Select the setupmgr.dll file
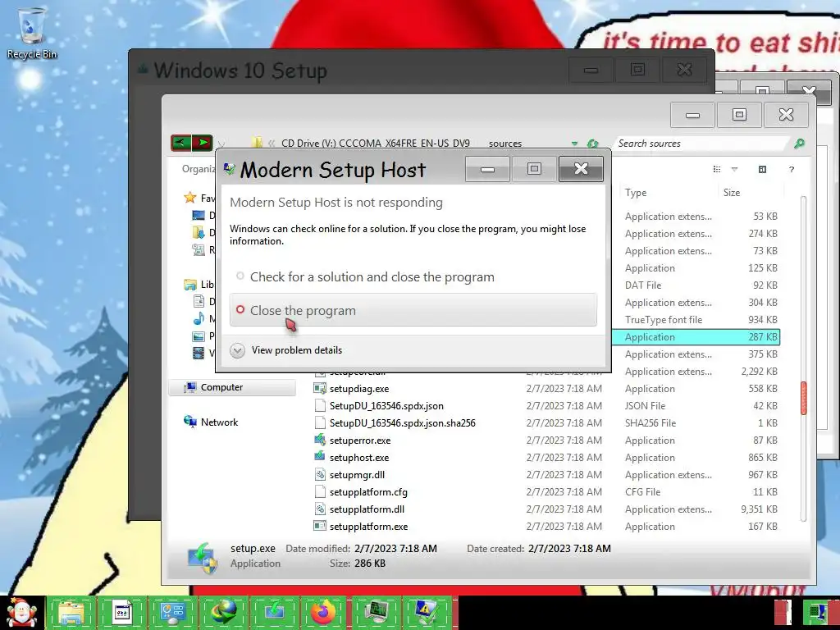The height and width of the screenshot is (630, 840). (x=357, y=475)
